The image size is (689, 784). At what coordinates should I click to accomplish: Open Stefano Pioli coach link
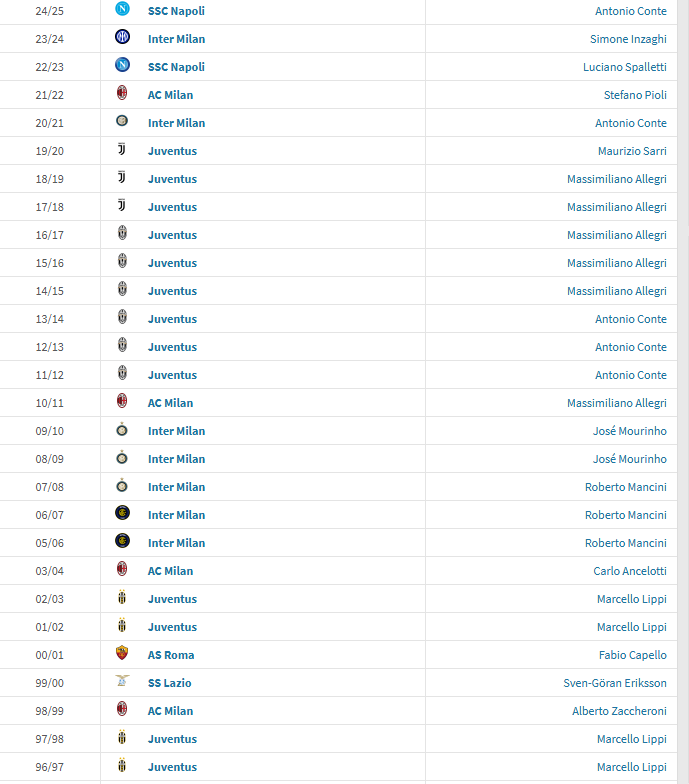click(x=635, y=95)
